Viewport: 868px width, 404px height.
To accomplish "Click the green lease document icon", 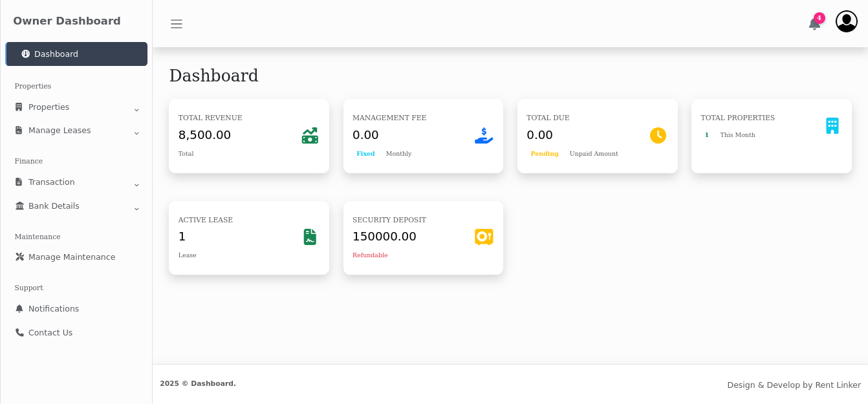I will [309, 237].
